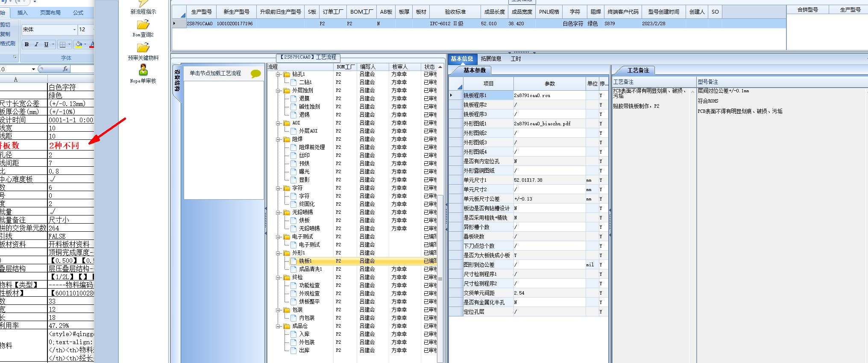Select the 工艺备注 tab
Image resolution: width=868 pixels, height=363 pixels.
point(638,70)
